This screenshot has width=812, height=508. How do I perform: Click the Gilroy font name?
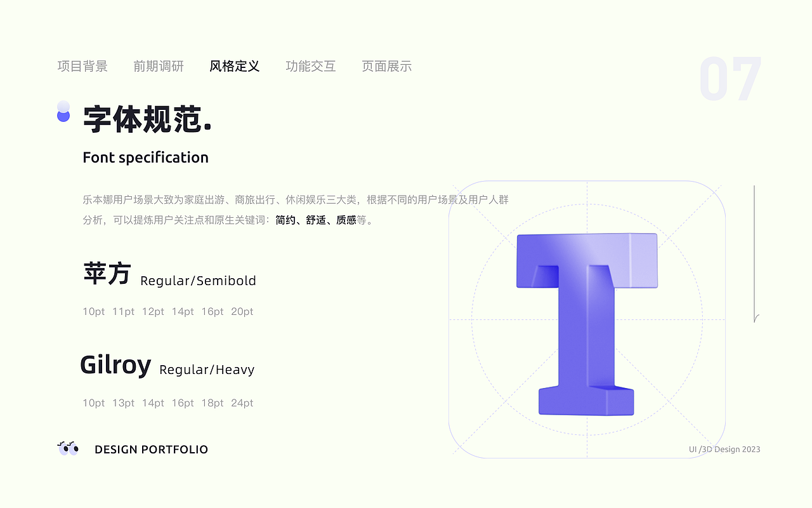click(115, 364)
